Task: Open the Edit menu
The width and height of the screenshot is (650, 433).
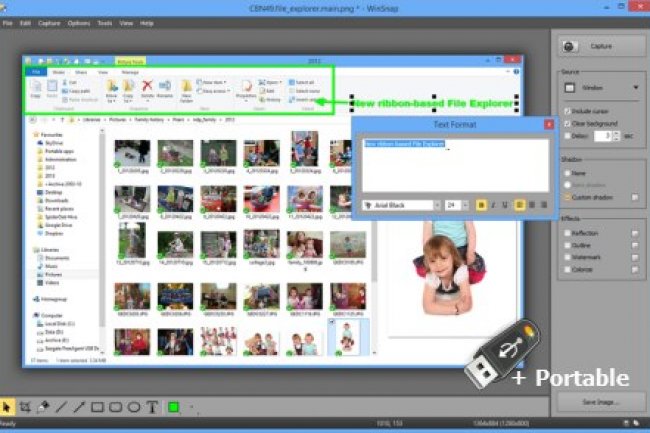Action: [25, 23]
